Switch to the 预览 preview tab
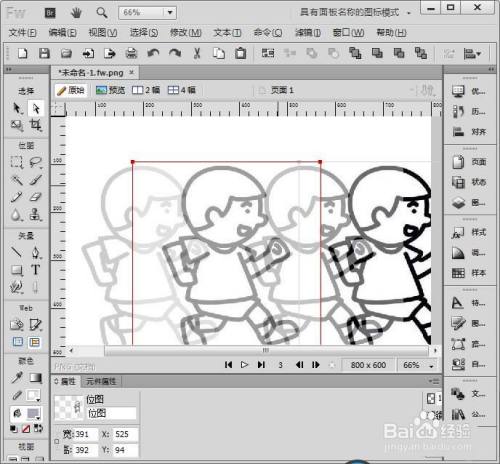This screenshot has width=500, height=464. (110, 90)
